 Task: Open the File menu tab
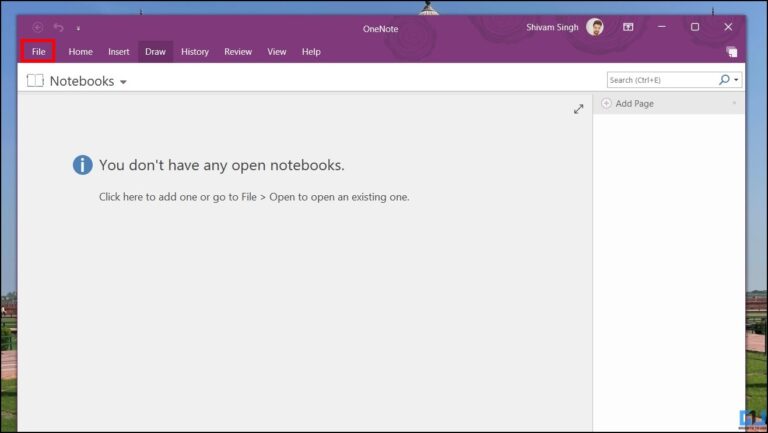[x=38, y=51]
